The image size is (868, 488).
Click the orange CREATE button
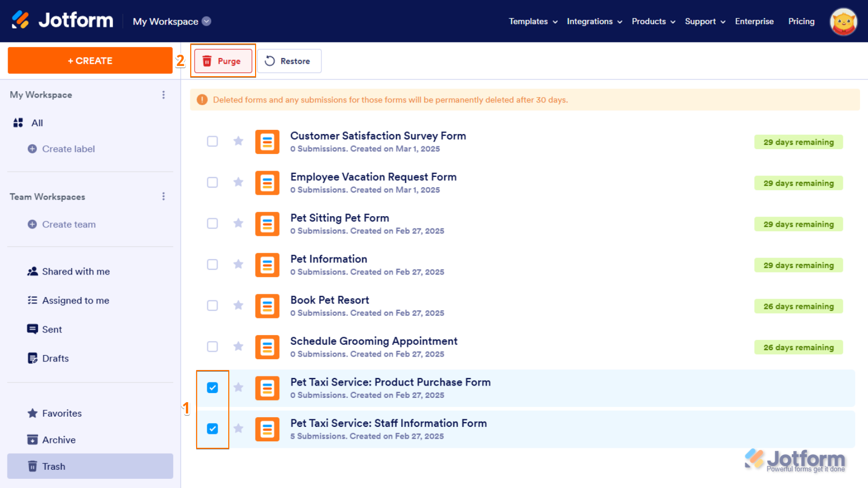coord(90,61)
